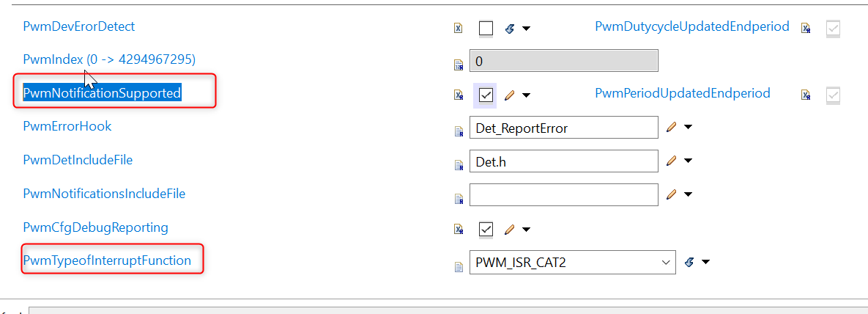Open the PWM_ISR_CAT2 combo box
This screenshot has width=868, height=314.
click(x=572, y=263)
